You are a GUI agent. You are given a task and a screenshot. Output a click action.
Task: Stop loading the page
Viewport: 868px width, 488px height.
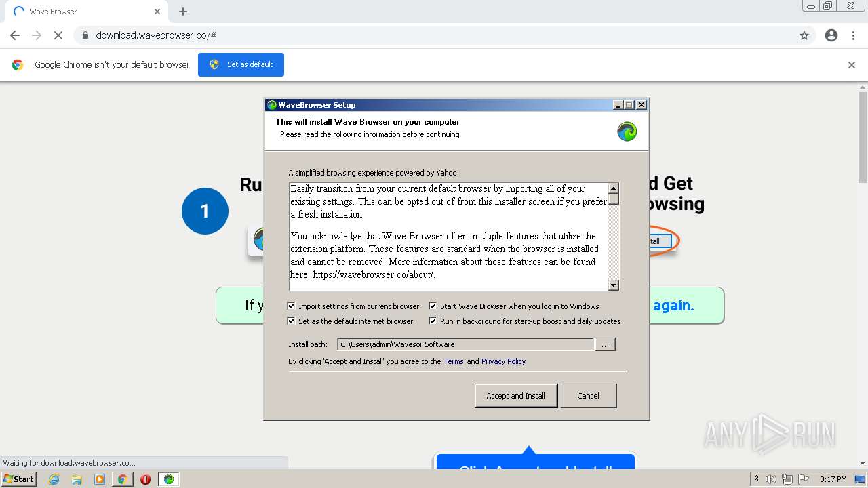click(58, 35)
